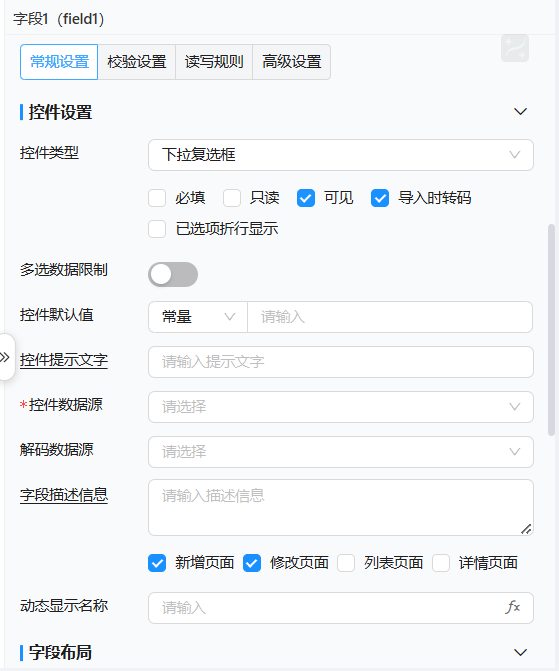The image size is (559, 671).
Task: Check the 列表页面 checkbox
Action: 346,563
